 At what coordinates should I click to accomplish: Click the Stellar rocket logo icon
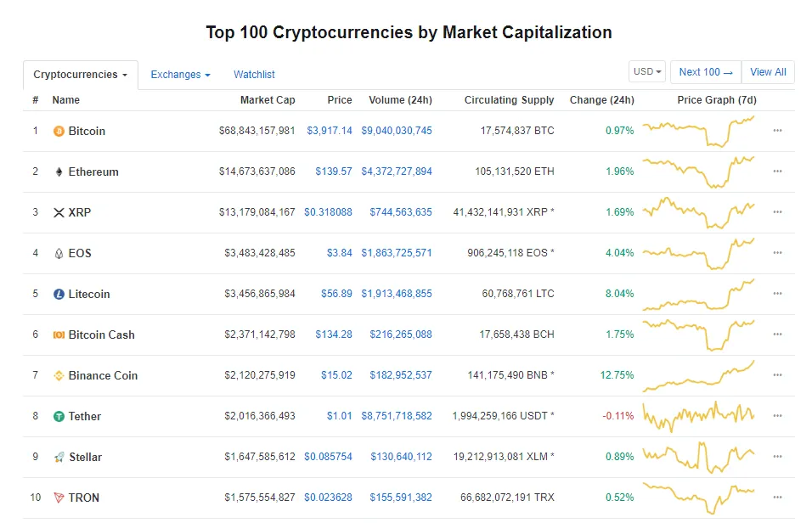tap(59, 458)
